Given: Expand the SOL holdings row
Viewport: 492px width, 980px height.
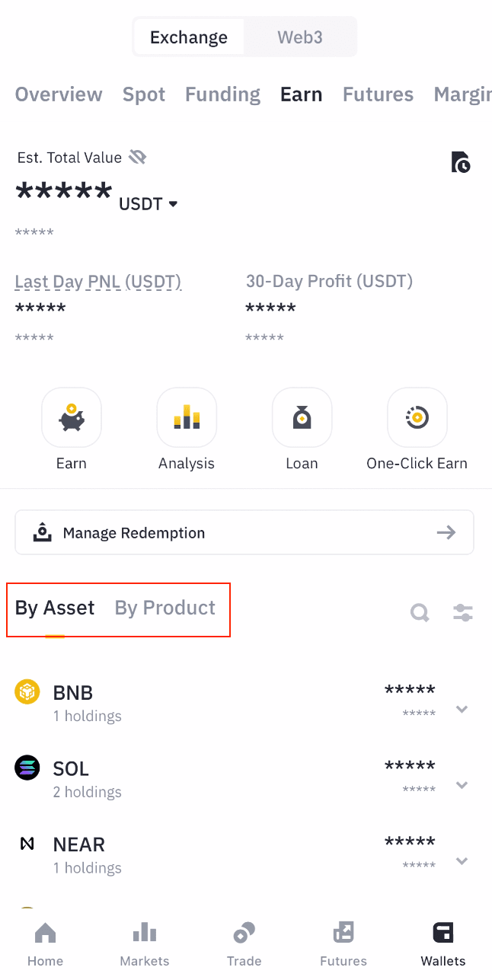Looking at the screenshot, I should [x=461, y=785].
